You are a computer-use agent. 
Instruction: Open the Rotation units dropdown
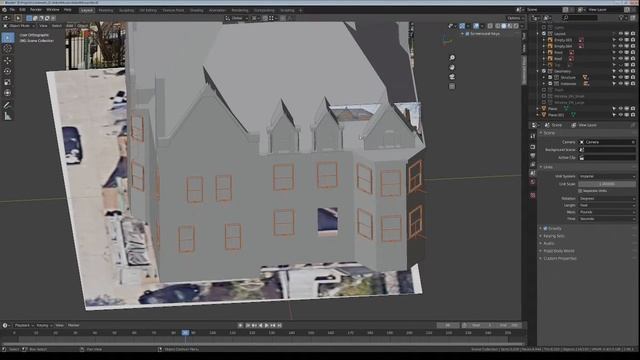coord(607,198)
